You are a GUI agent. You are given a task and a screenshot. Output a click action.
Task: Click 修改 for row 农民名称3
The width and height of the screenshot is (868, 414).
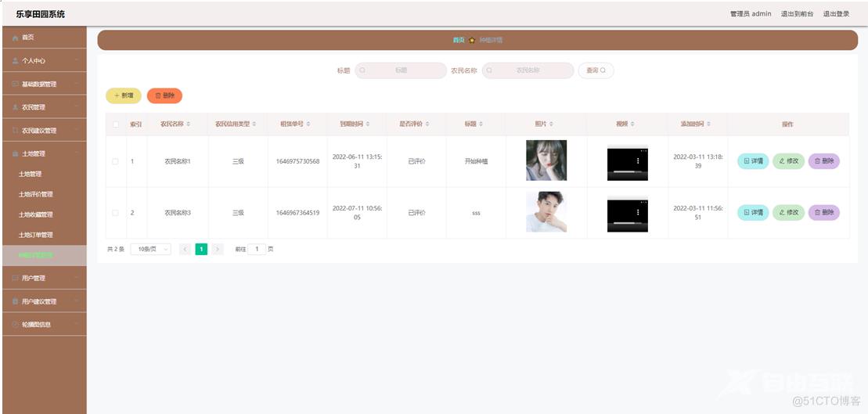[788, 213]
